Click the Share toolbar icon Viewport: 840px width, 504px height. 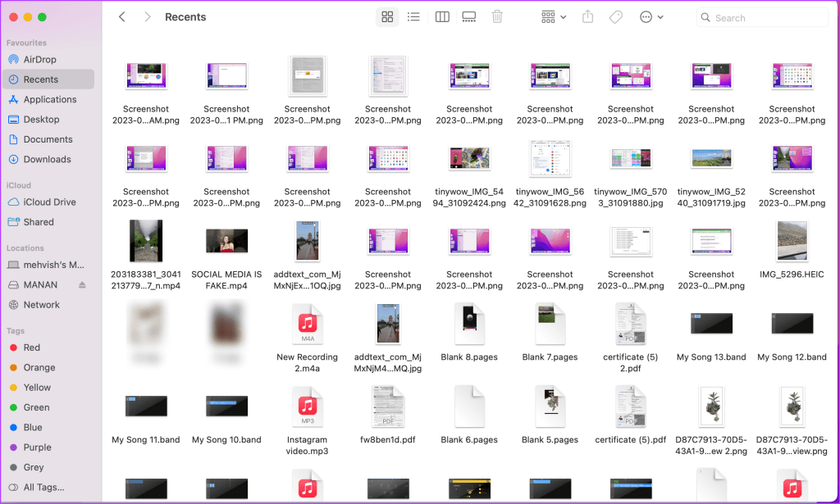point(587,17)
